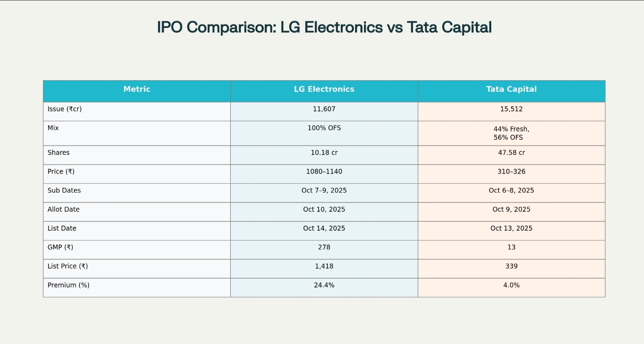Click the Sub Dates row label

pos(64,191)
